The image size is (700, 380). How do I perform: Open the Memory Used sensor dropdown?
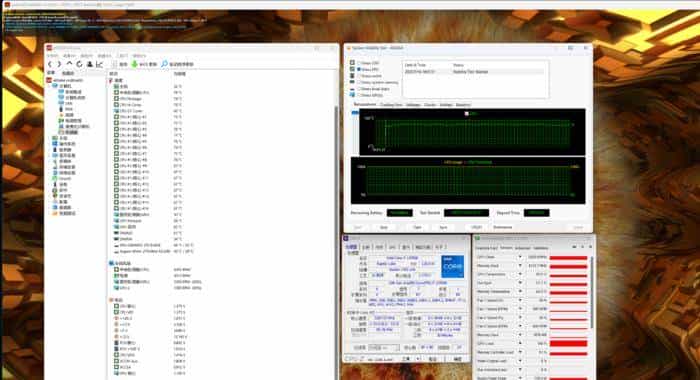pyautogui.click(x=520, y=335)
